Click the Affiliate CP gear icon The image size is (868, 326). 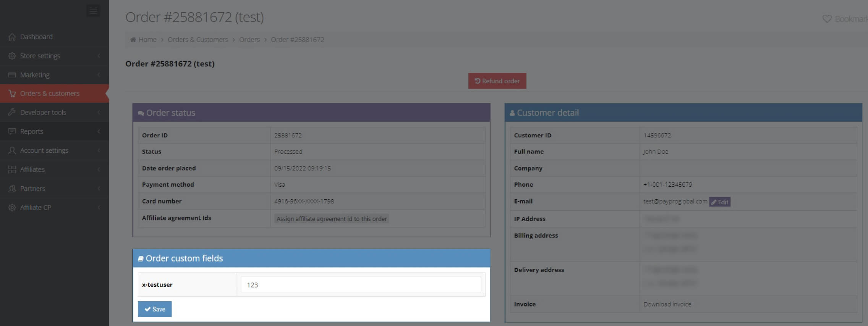[12, 207]
